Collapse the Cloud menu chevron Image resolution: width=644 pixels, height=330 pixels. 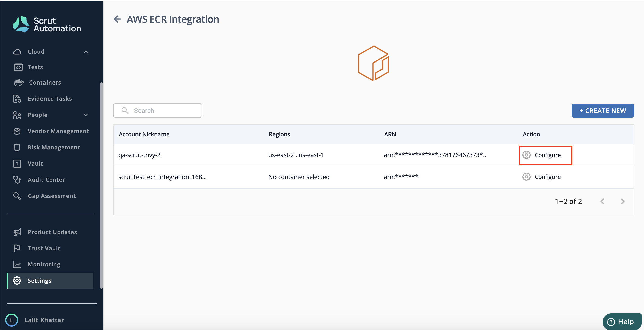[86, 52]
